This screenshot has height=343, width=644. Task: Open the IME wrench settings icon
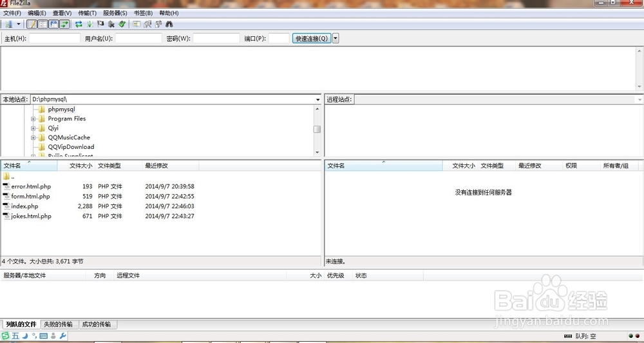(63, 336)
